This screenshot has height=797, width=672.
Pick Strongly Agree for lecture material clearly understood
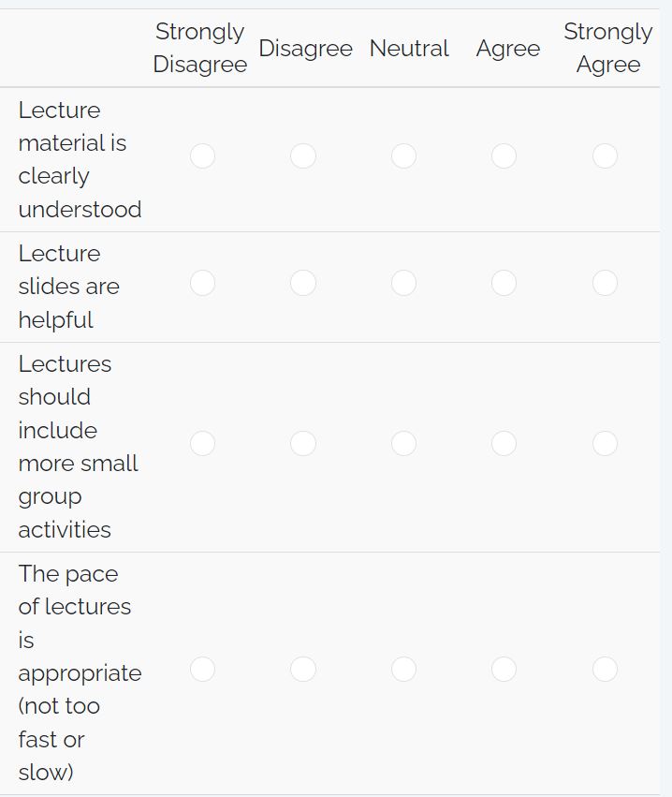[605, 155]
